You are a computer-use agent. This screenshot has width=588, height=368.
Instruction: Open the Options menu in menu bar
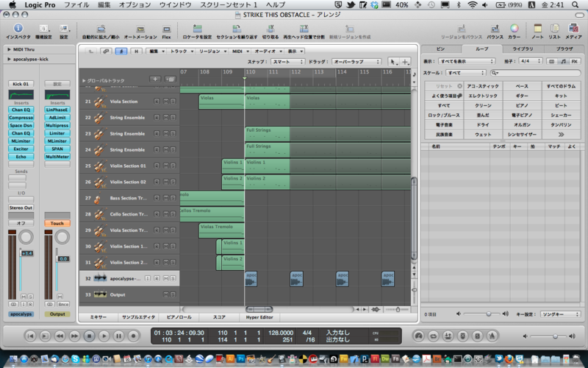pos(135,5)
